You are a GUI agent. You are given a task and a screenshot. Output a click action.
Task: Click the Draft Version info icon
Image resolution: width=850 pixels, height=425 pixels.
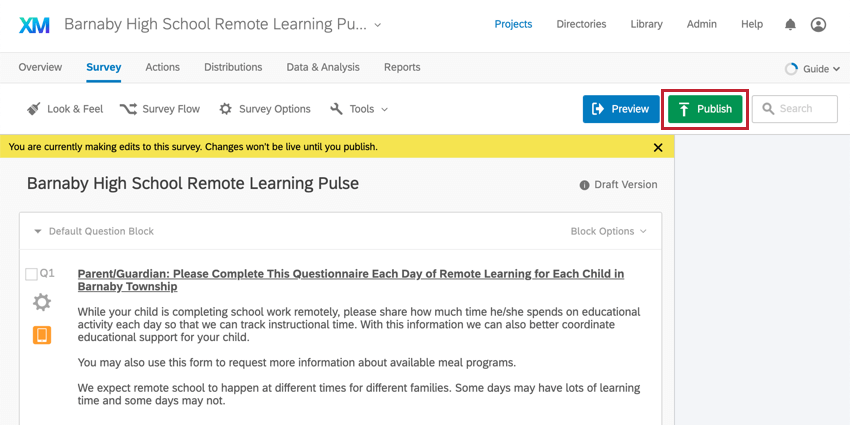(584, 185)
